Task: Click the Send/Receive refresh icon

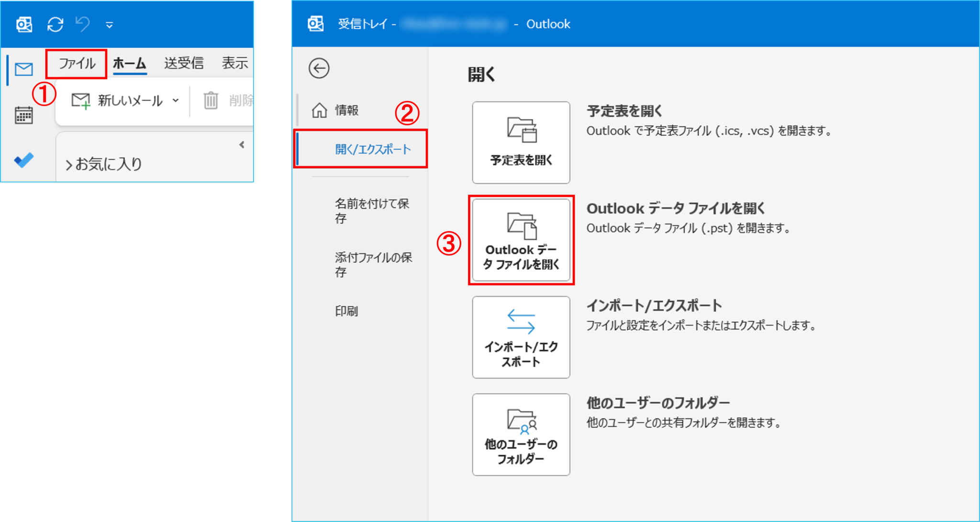Action: (55, 25)
